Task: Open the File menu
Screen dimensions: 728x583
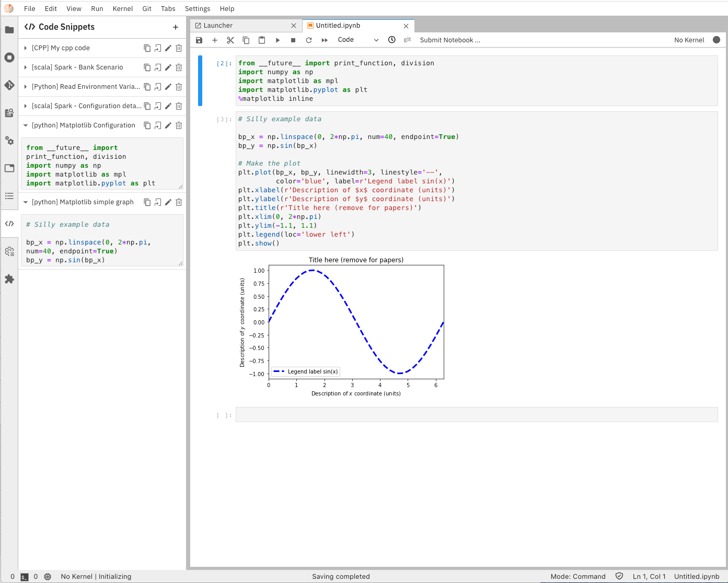Action: 30,9
